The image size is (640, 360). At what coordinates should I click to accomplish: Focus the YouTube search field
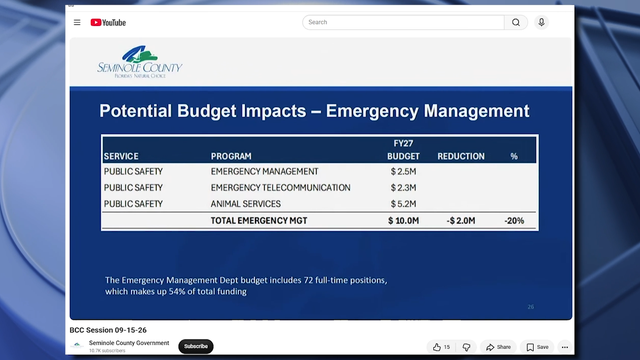click(403, 22)
